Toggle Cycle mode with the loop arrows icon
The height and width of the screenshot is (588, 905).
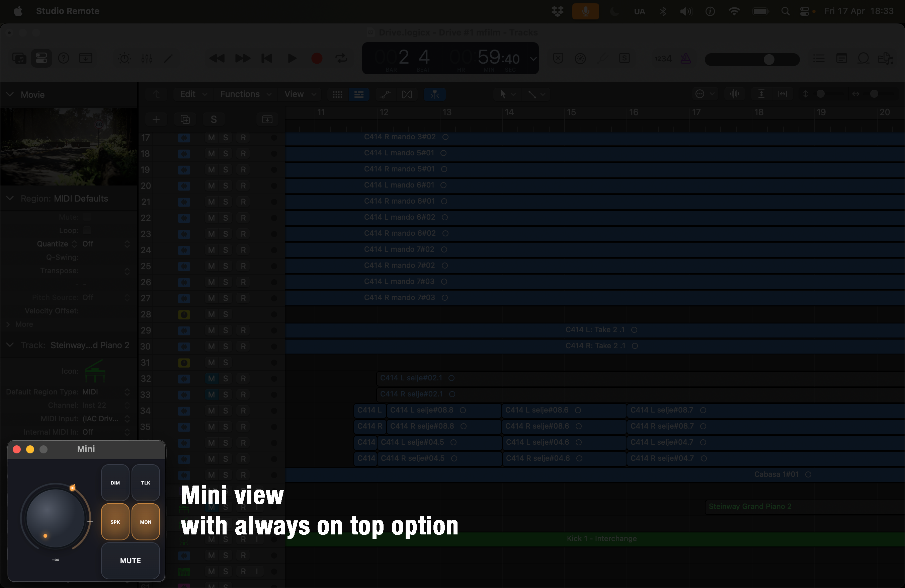(x=341, y=59)
